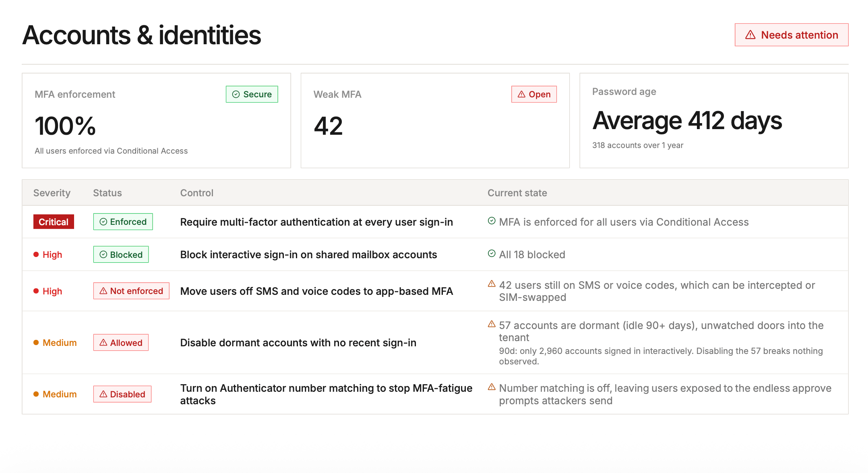
Task: Click Disable dormant accounts control text
Action: click(x=298, y=343)
